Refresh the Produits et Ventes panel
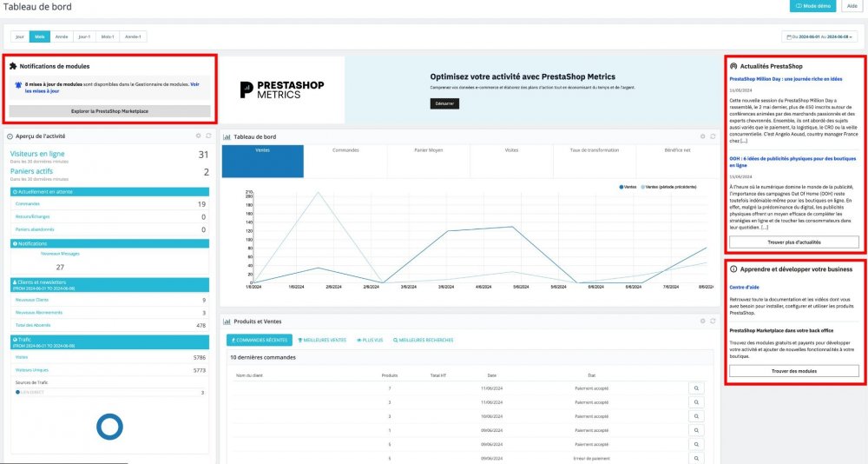 [713, 321]
